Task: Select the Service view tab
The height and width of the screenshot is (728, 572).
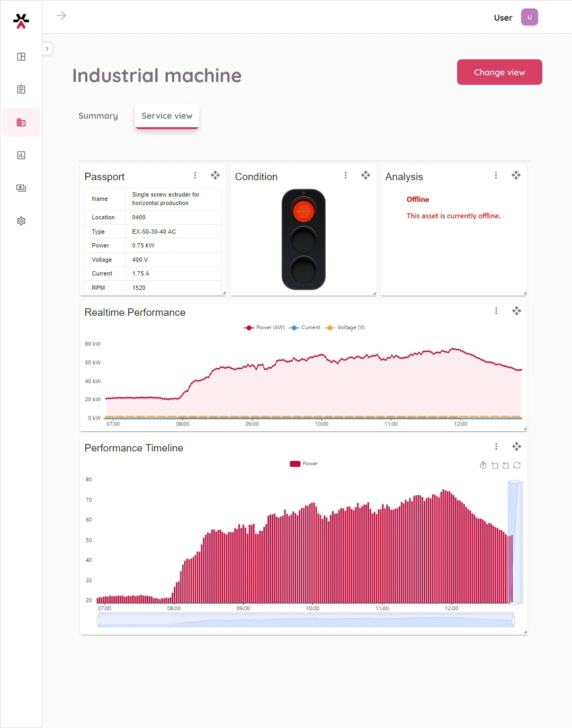Action: tap(167, 116)
